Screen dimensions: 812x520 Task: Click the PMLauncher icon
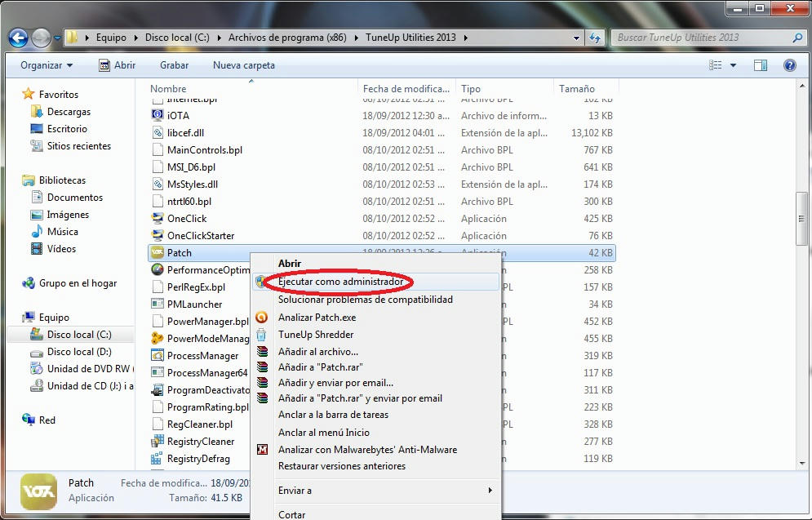click(x=157, y=304)
